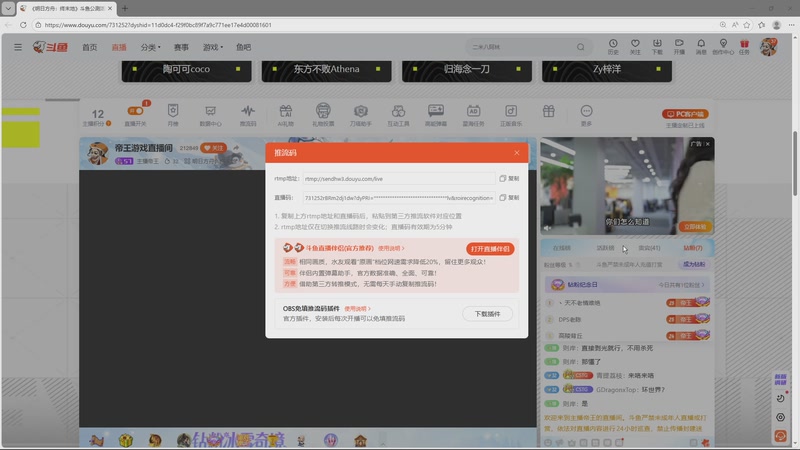The height and width of the screenshot is (450, 800).
Task: Click Zy梓洋 banner
Action: tap(607, 70)
